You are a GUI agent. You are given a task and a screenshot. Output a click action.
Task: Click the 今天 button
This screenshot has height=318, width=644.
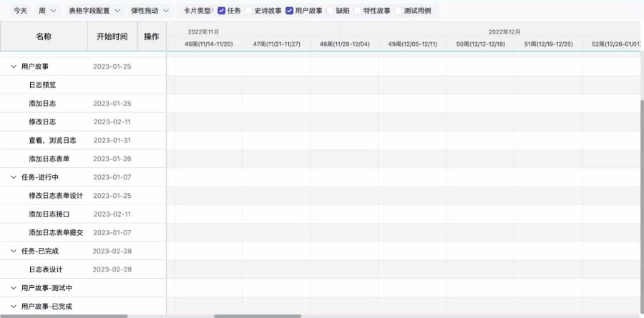pos(21,11)
